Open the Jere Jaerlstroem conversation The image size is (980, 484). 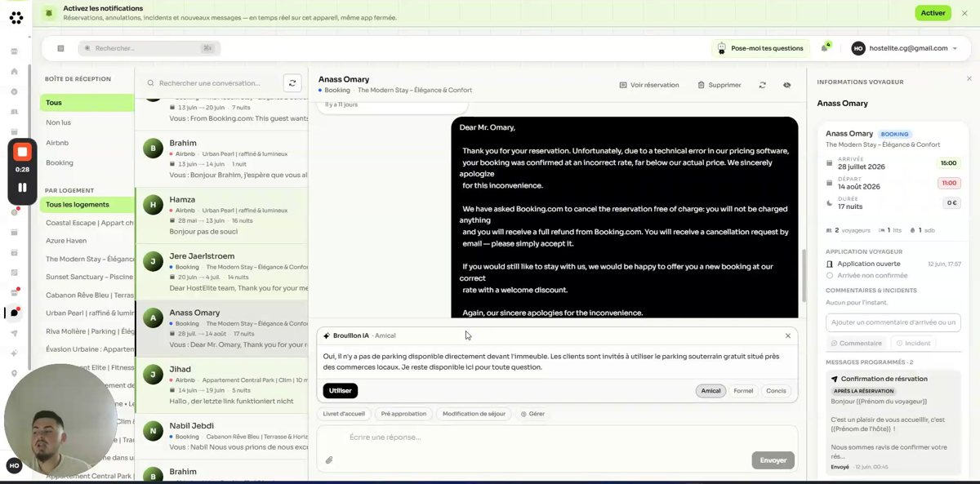click(x=221, y=272)
